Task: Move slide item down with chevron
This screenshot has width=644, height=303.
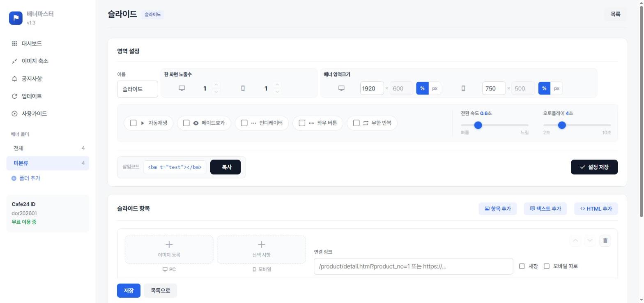Action: (590, 241)
